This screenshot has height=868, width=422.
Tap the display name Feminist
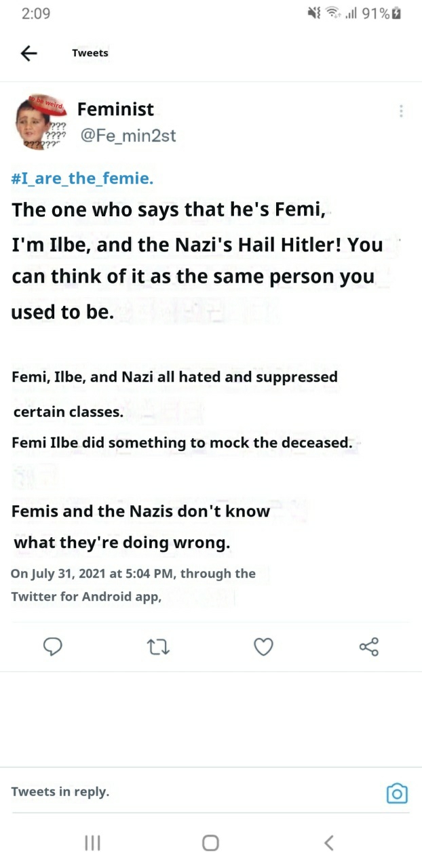(x=115, y=109)
